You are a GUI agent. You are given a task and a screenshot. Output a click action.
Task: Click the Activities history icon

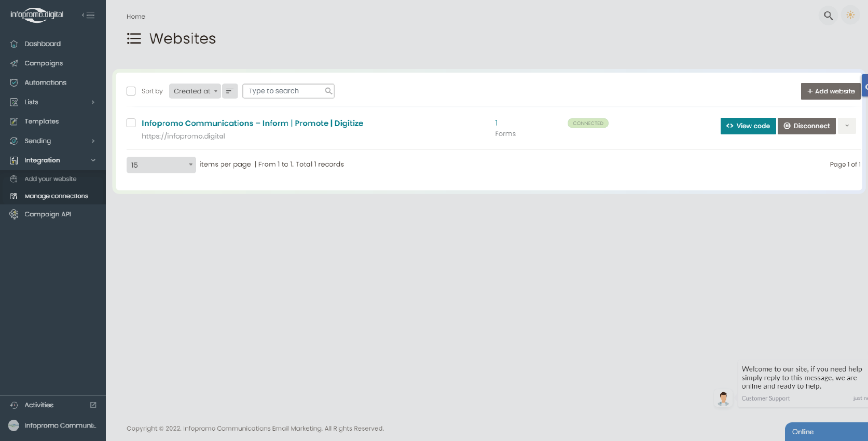click(x=14, y=405)
